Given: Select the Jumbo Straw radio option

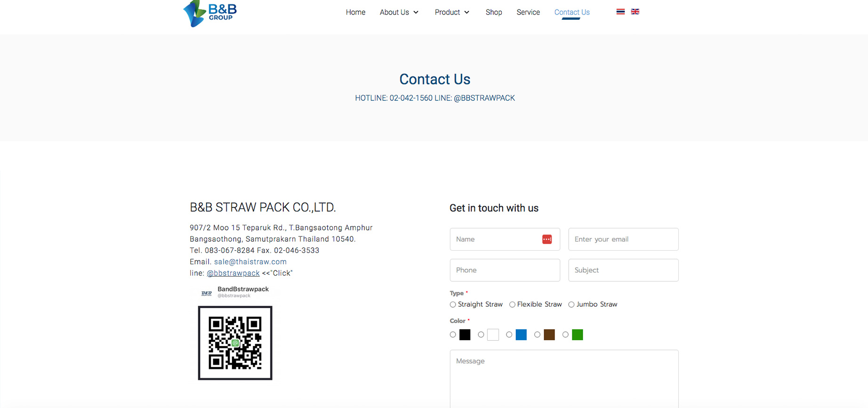Looking at the screenshot, I should point(571,305).
